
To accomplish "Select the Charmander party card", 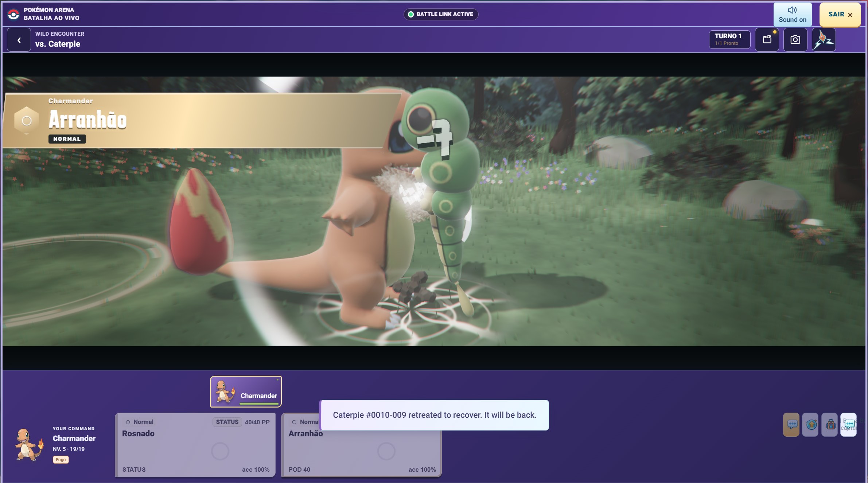I will click(246, 392).
